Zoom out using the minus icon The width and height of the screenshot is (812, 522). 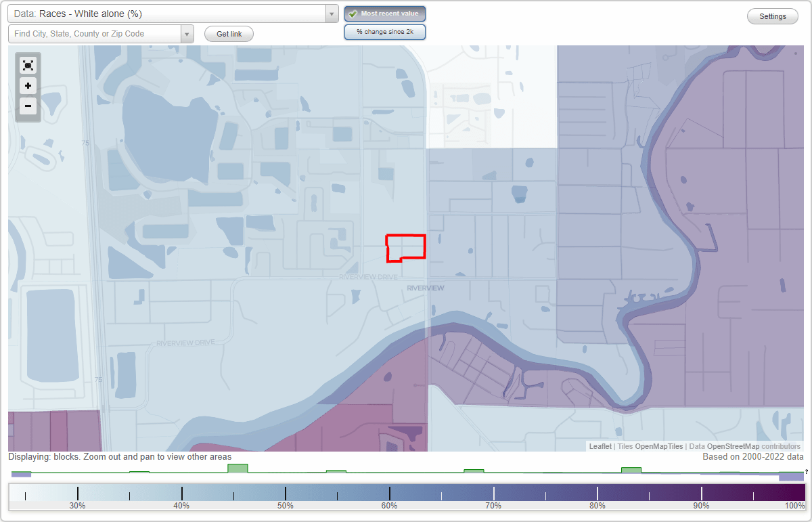[28, 106]
